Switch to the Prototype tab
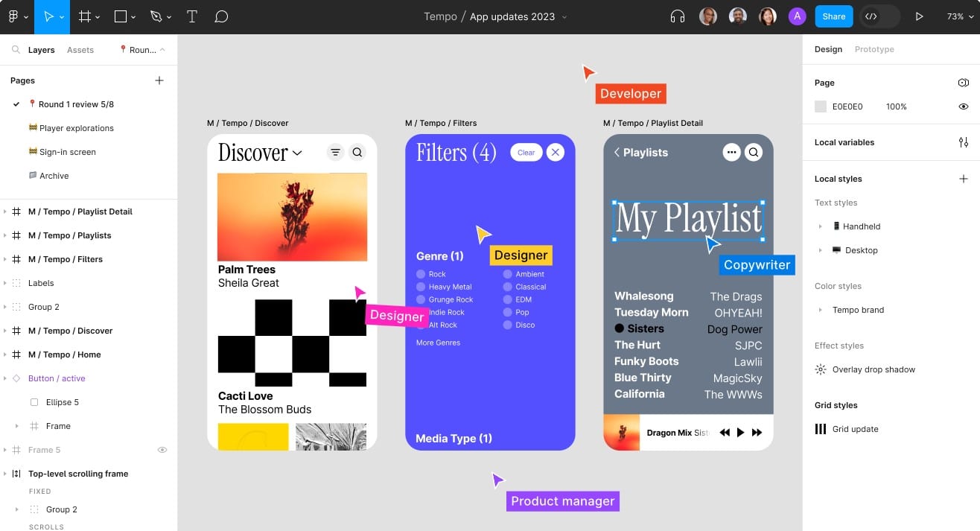980x531 pixels. 874,49
